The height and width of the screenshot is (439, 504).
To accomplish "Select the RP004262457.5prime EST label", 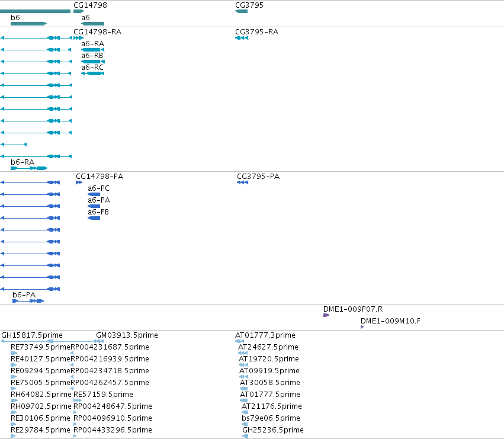I will (110, 383).
